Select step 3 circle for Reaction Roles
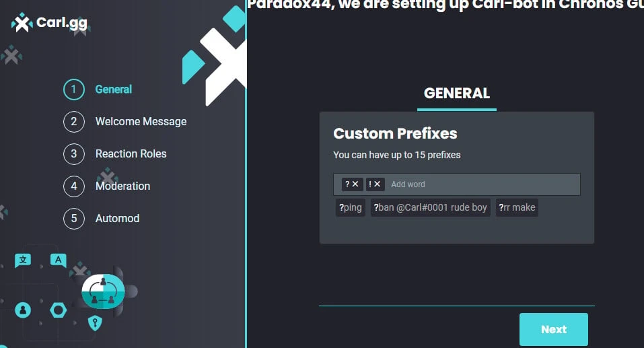Image resolution: width=644 pixels, height=348 pixels. (74, 153)
